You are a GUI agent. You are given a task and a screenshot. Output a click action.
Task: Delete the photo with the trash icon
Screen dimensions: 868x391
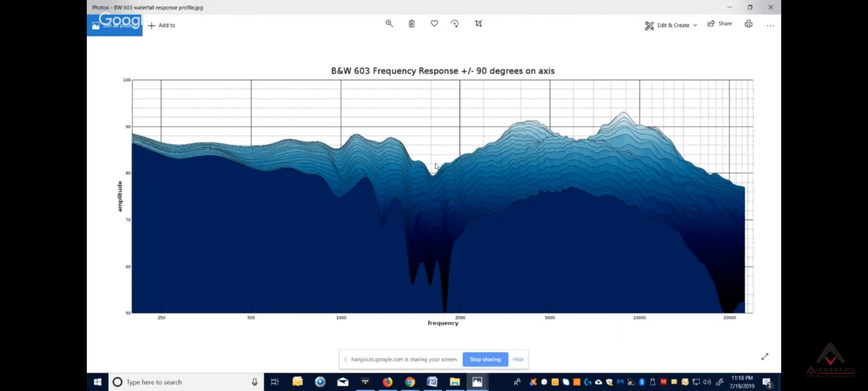coord(411,24)
